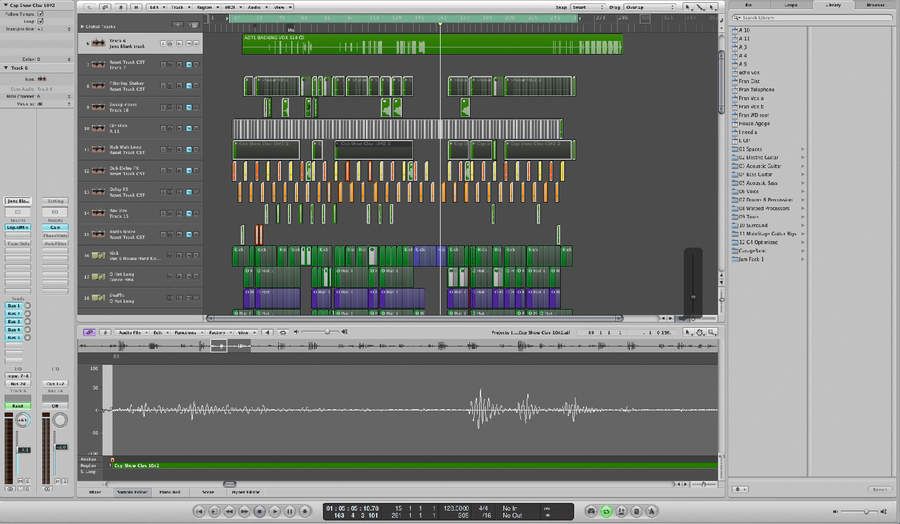
Task: Click the Out 1-2 output slot button
Action: pos(55,383)
